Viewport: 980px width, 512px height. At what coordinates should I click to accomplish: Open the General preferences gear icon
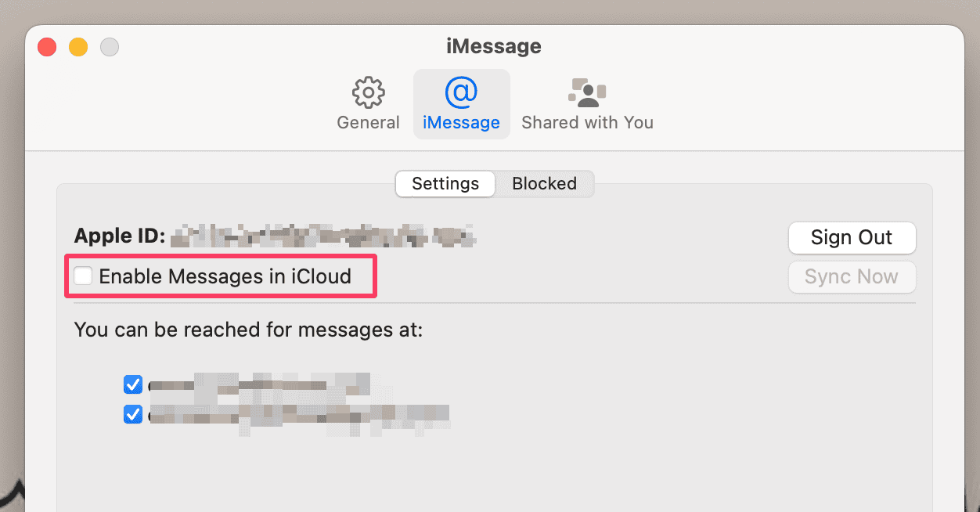pyautogui.click(x=368, y=92)
